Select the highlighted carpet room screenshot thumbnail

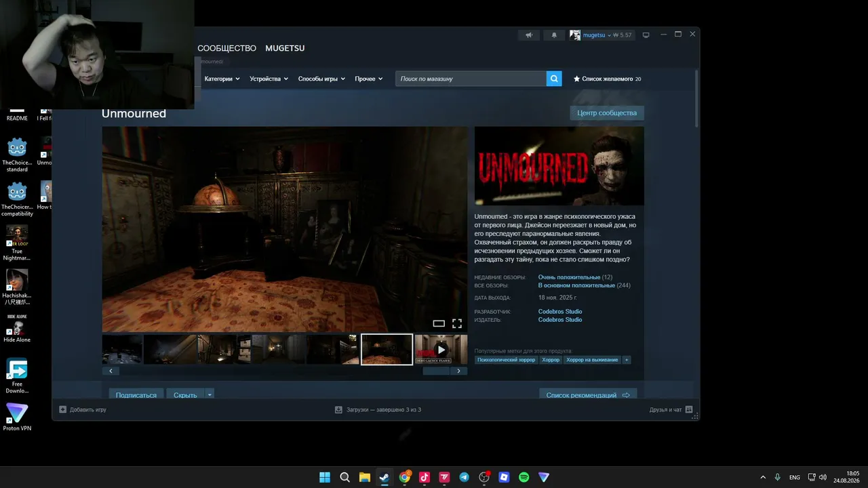point(387,350)
